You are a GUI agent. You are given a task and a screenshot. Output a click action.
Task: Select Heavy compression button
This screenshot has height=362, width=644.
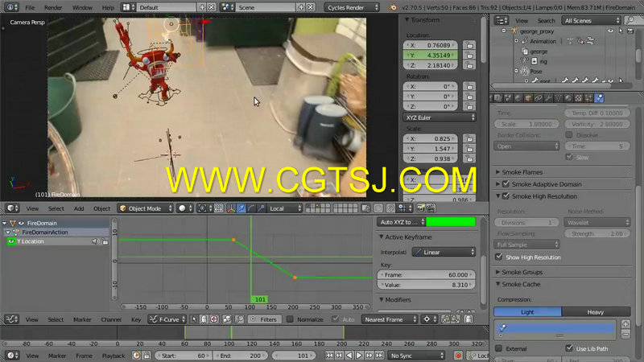[x=596, y=312]
